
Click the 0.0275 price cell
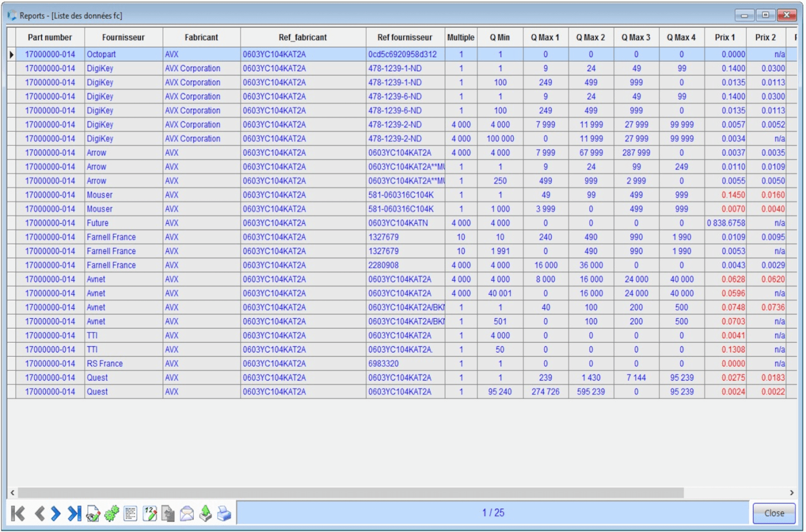(x=725, y=378)
